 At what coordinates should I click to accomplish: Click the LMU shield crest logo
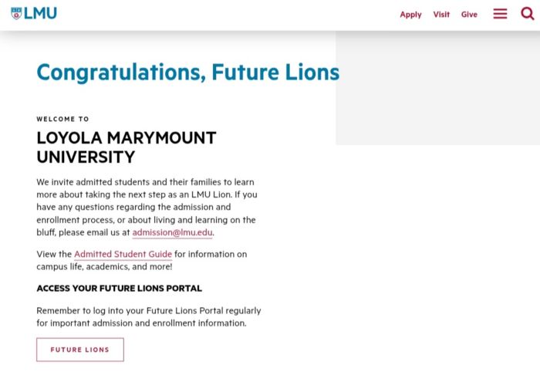pos(16,13)
